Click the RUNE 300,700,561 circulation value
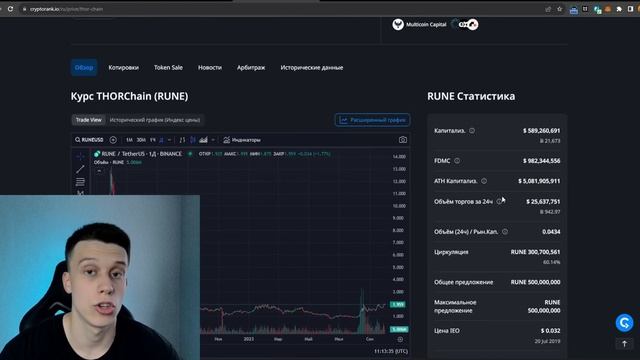This screenshot has height=360, width=640. tap(536, 252)
